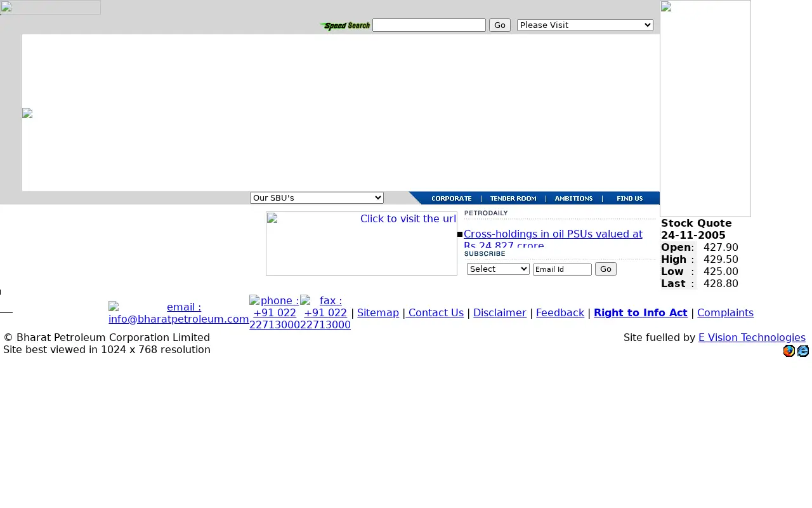This screenshot has height=508, width=812.
Task: Open the Corporate menu
Action: point(452,199)
